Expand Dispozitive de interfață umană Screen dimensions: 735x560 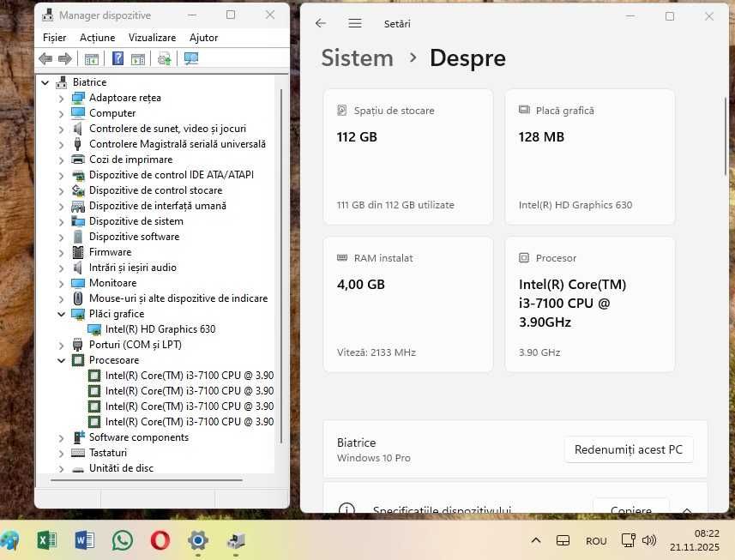(61, 206)
